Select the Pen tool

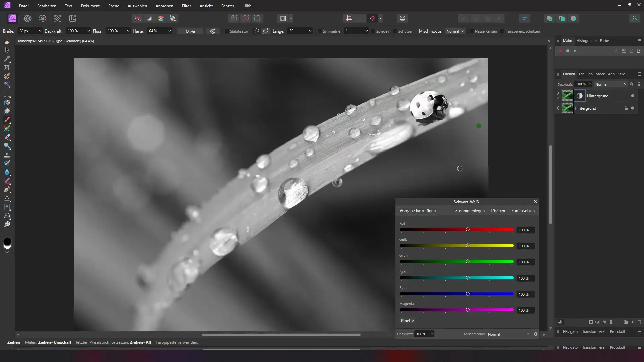coord(7,189)
